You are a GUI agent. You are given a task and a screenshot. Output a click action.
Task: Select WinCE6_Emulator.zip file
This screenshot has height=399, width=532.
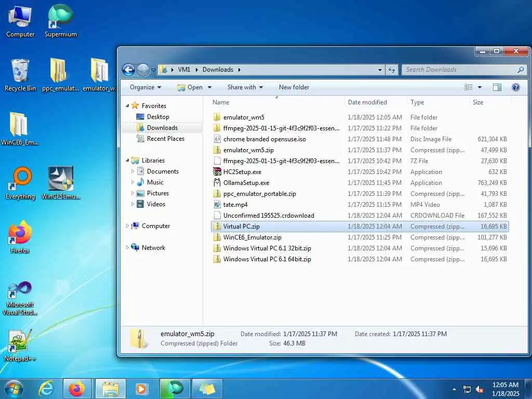[360, 237]
